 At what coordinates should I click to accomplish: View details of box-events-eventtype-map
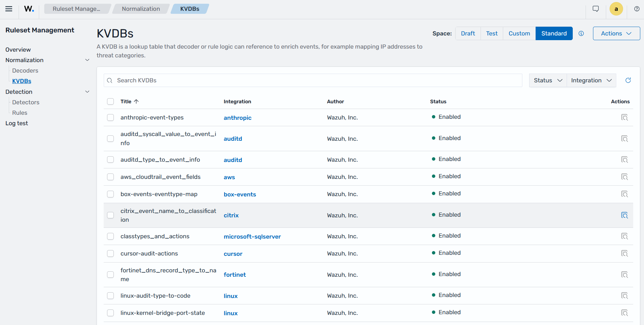(624, 194)
